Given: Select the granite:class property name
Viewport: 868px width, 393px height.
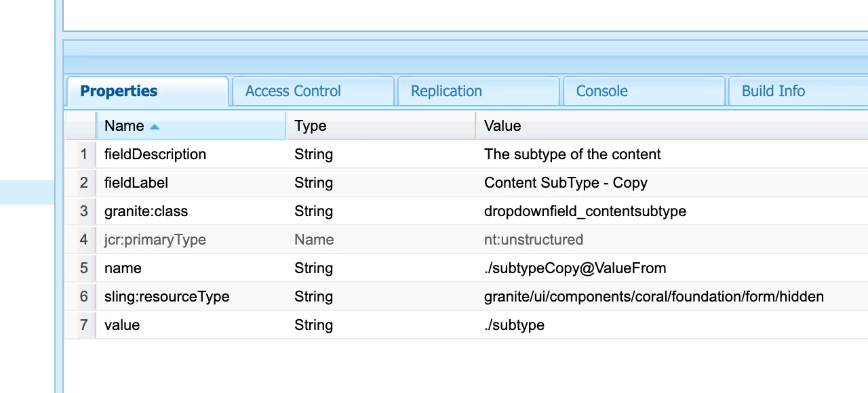Looking at the screenshot, I should tap(146, 211).
